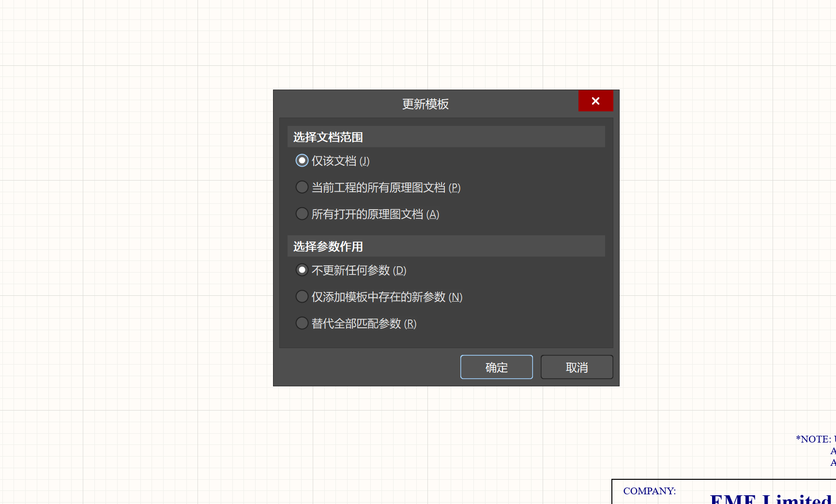
Task: Click the 更新模板 dialog title bar
Action: 425,104
